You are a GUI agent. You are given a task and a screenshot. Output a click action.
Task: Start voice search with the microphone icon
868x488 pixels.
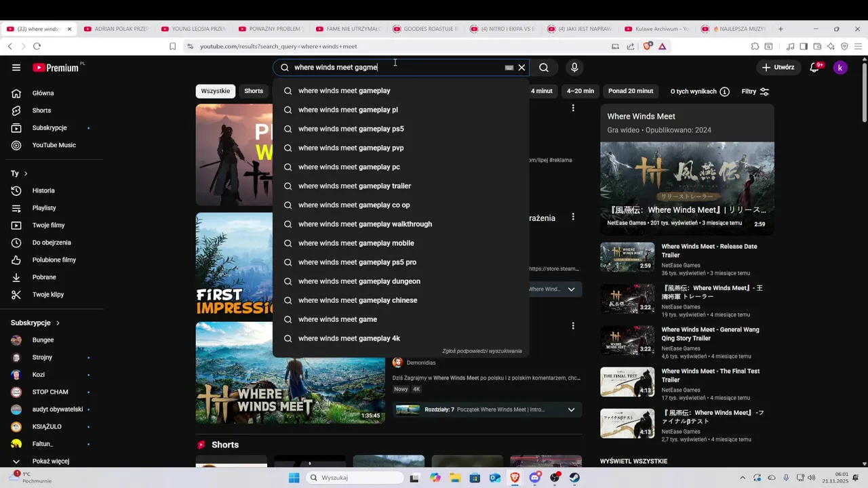tap(574, 67)
